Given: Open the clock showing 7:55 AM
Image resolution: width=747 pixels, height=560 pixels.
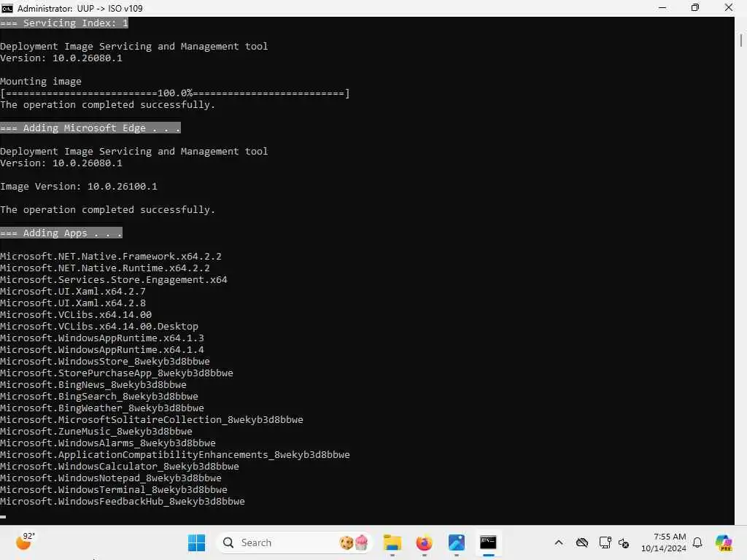Looking at the screenshot, I should click(x=664, y=542).
